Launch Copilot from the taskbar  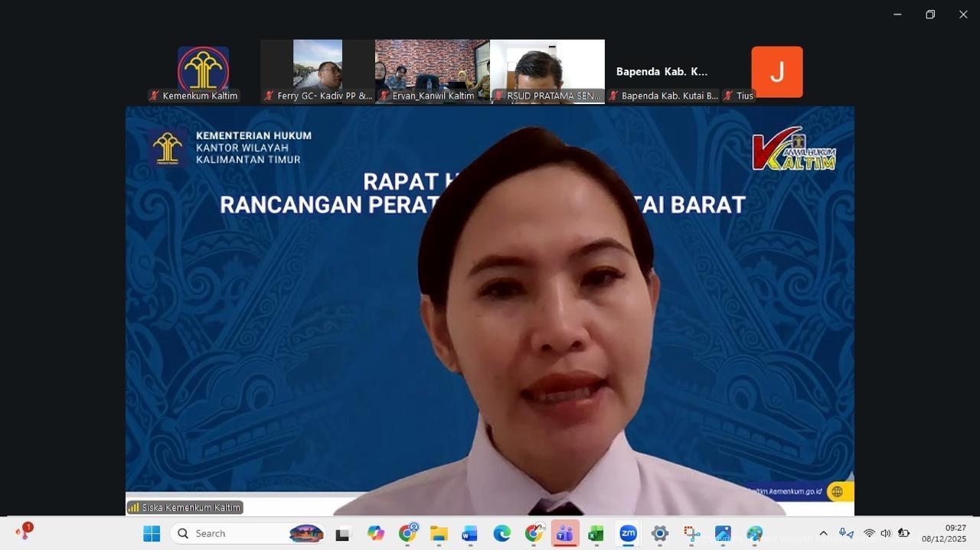(x=375, y=533)
